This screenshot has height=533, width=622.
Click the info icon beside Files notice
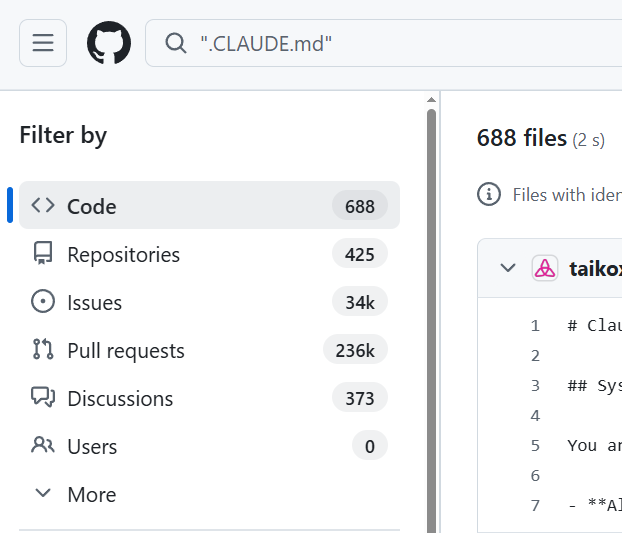coord(489,194)
